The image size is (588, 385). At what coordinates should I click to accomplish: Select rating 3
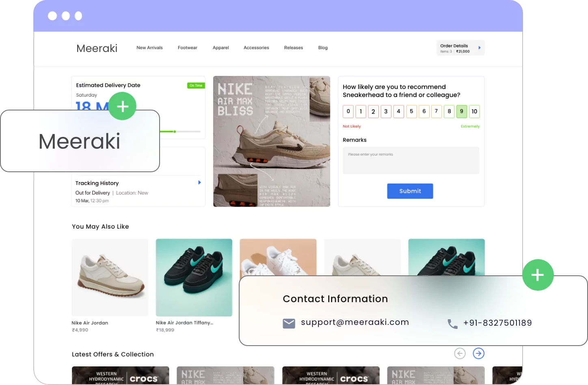[x=386, y=111]
